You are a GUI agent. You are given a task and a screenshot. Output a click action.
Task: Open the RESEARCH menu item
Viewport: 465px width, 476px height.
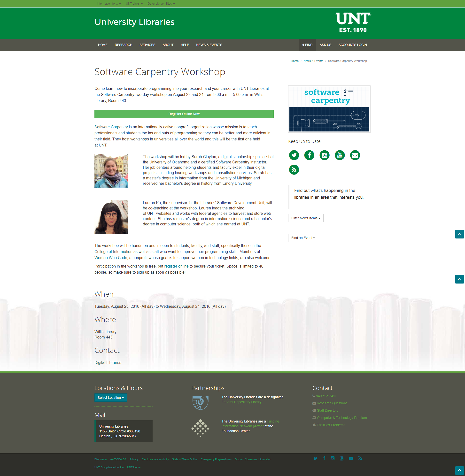pyautogui.click(x=123, y=45)
